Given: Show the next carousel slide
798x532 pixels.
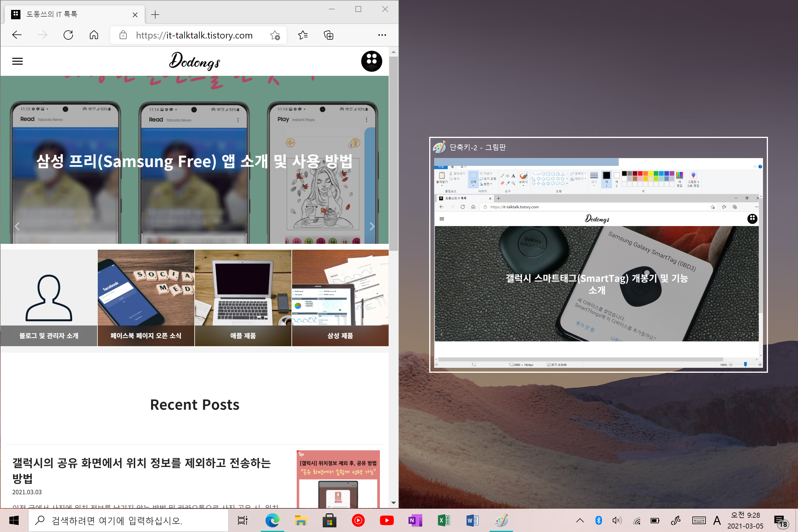Looking at the screenshot, I should (x=372, y=226).
